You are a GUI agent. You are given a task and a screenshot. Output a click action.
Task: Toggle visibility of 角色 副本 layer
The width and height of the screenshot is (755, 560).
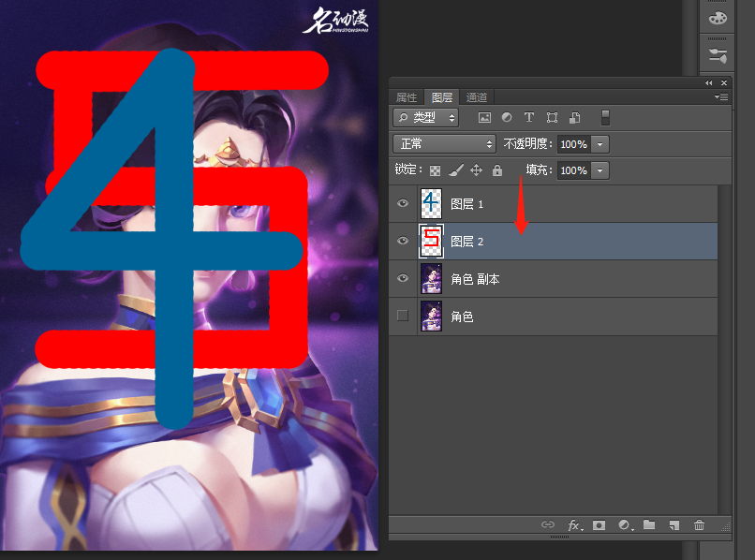(403, 279)
